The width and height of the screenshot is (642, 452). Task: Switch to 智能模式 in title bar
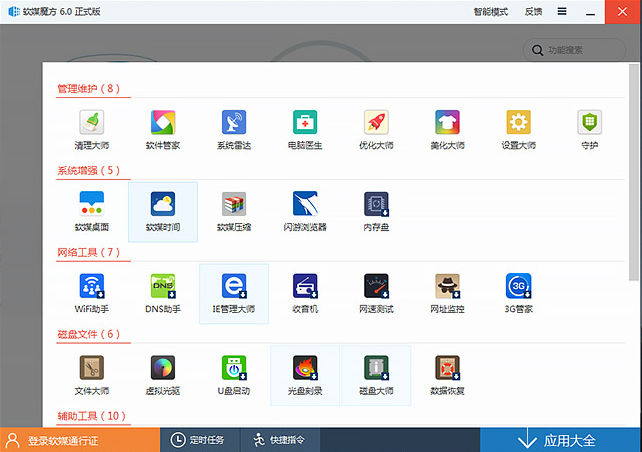pos(491,12)
